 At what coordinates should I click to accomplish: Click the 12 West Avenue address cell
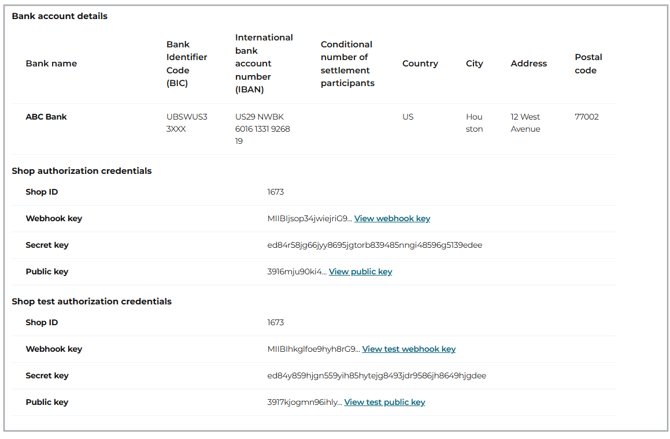pos(525,123)
